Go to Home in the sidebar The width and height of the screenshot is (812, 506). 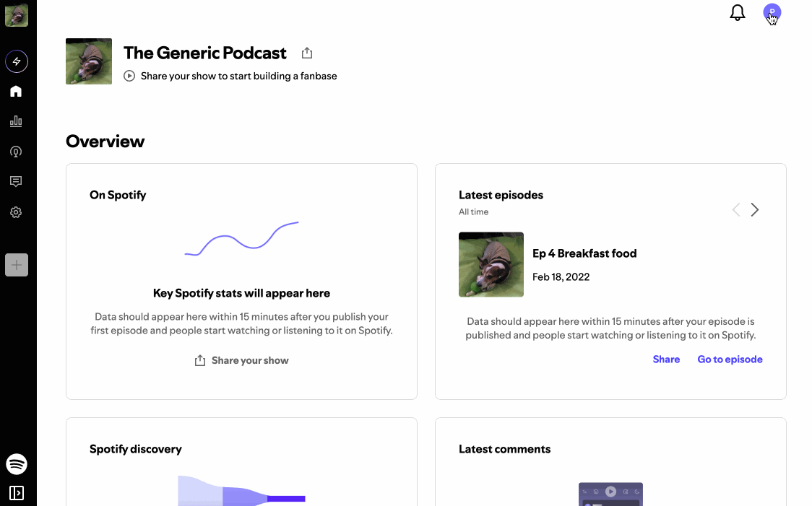click(x=16, y=92)
